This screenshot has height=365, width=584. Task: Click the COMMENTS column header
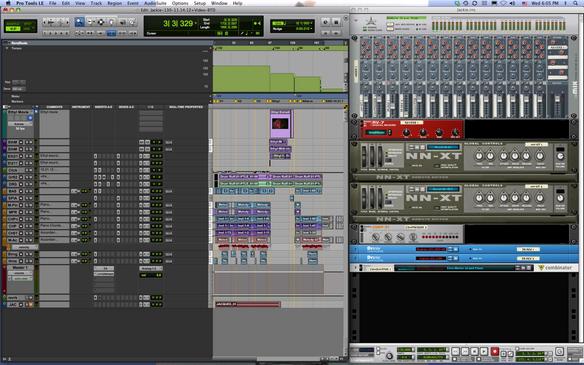click(54, 107)
